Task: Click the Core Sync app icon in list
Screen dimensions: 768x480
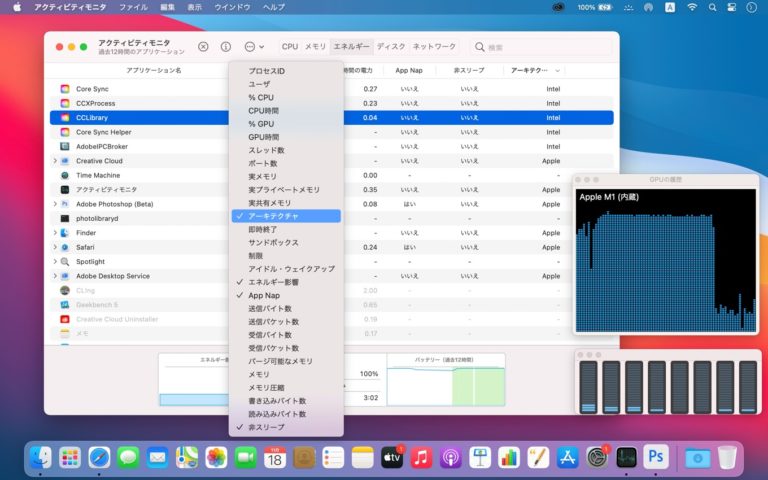Action: (x=65, y=89)
